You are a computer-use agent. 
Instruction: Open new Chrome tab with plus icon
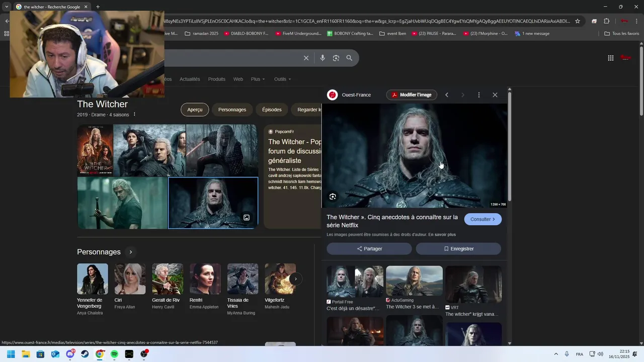98,7
